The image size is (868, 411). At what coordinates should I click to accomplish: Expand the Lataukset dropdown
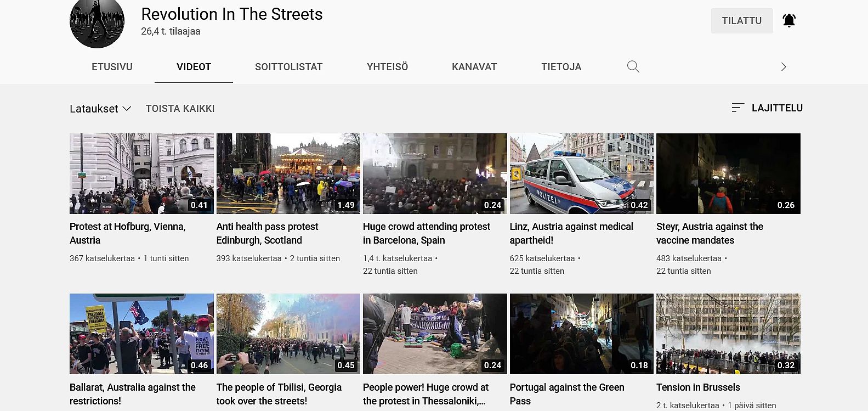pyautogui.click(x=100, y=109)
